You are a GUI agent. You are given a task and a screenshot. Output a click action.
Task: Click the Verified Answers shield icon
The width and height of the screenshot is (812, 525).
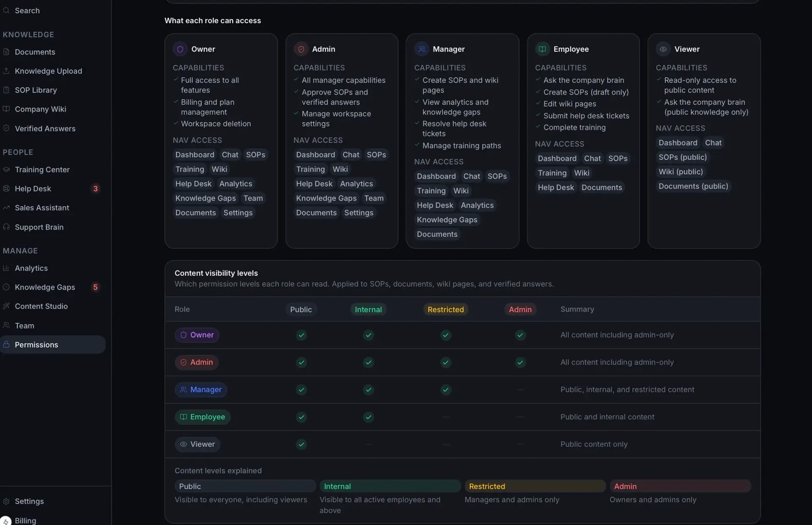6,128
